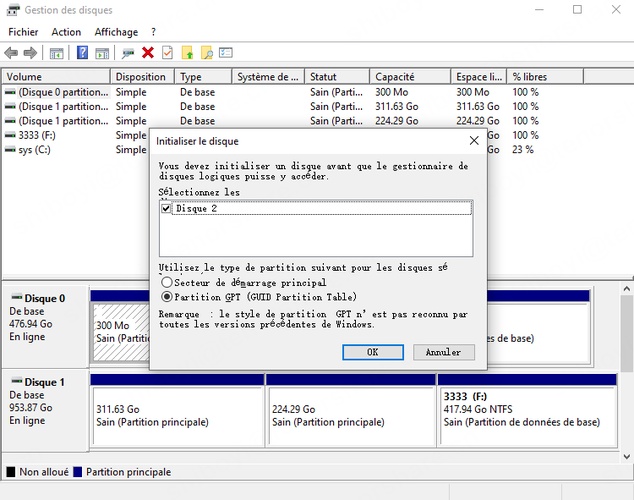Click the sys (C:) volume drive icon

[x=10, y=150]
